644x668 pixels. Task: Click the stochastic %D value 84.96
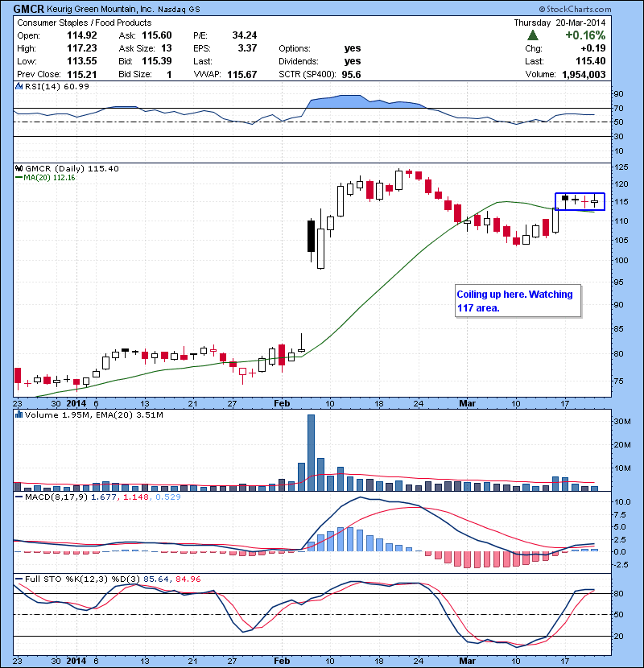[x=188, y=579]
